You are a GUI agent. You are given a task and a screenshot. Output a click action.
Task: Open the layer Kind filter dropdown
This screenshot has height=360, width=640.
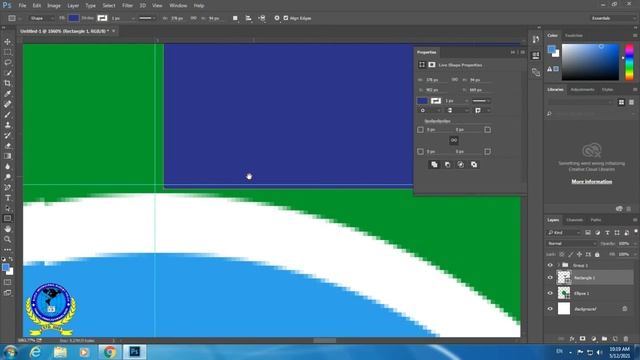[564, 233]
